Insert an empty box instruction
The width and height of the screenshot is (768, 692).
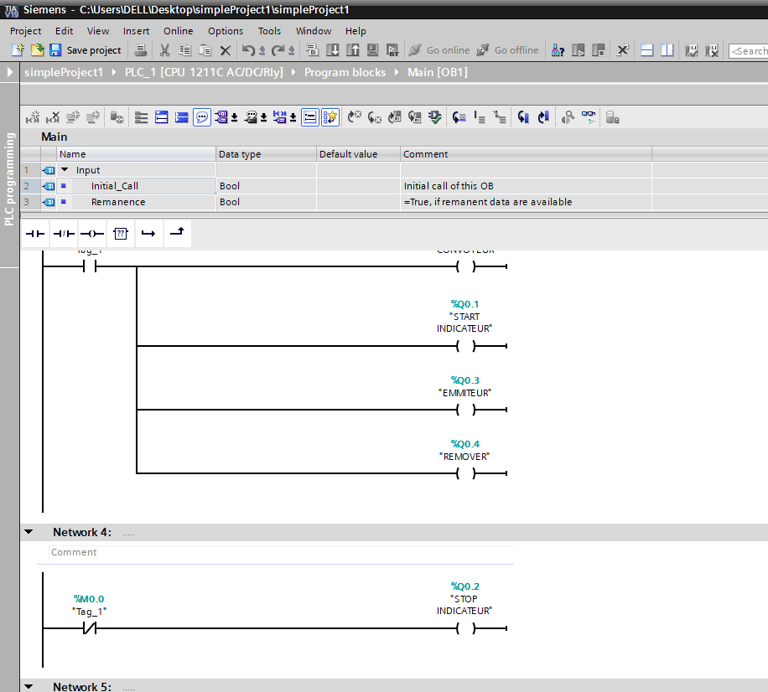click(x=120, y=234)
